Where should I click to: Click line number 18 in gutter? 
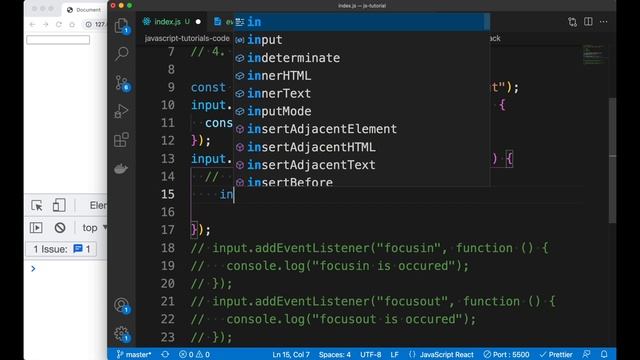coord(168,248)
